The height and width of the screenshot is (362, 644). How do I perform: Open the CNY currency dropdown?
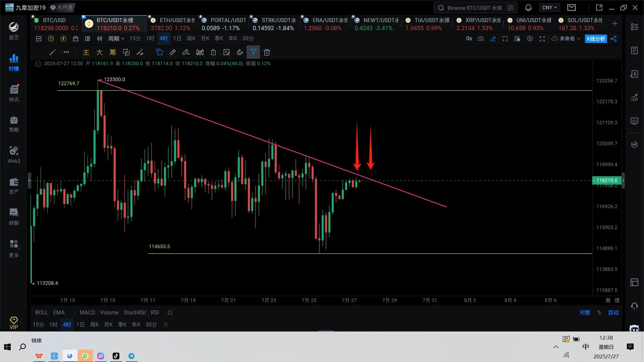pos(549,8)
